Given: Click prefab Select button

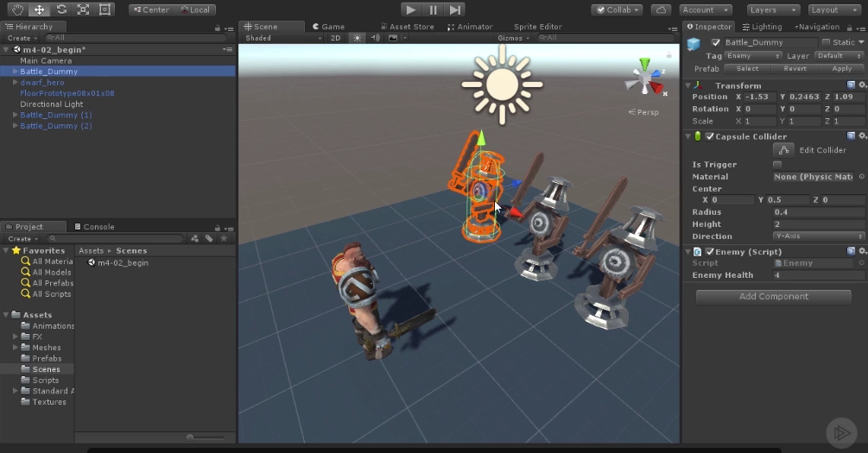Looking at the screenshot, I should coord(747,68).
